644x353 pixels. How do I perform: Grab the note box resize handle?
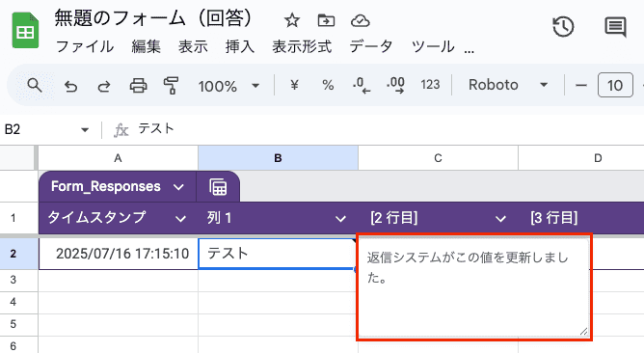tap(583, 331)
